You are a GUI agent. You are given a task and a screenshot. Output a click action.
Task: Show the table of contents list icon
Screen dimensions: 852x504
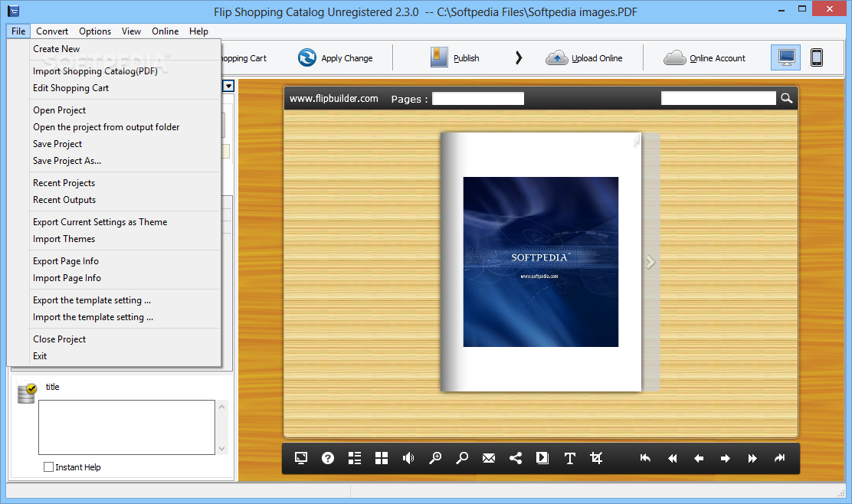(355, 458)
